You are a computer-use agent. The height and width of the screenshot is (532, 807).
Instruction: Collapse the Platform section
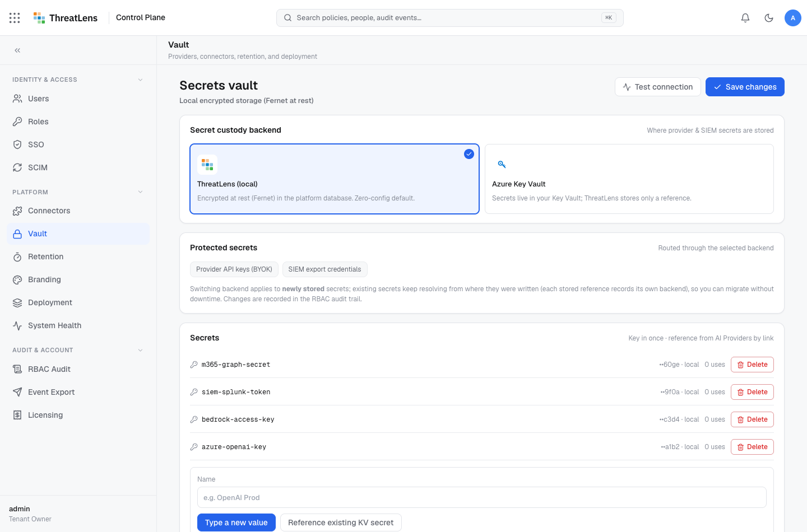point(140,192)
